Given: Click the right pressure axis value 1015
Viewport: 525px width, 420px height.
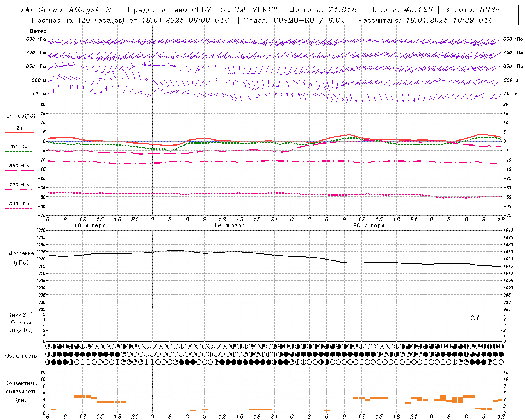Looking at the screenshot, I should (x=508, y=267).
